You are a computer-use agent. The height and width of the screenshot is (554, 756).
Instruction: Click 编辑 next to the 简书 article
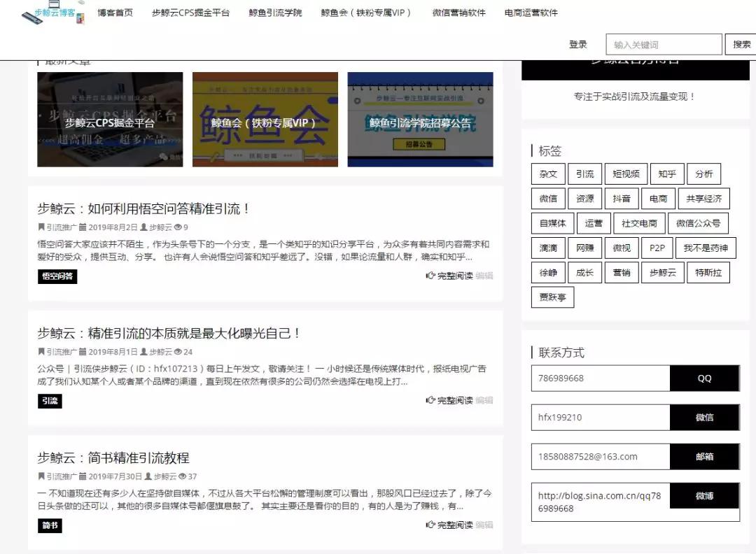[484, 525]
